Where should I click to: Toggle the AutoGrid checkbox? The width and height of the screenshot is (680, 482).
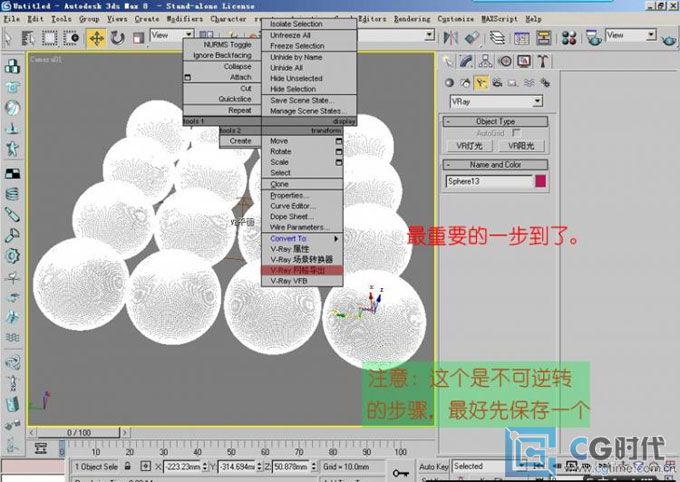click(516, 133)
